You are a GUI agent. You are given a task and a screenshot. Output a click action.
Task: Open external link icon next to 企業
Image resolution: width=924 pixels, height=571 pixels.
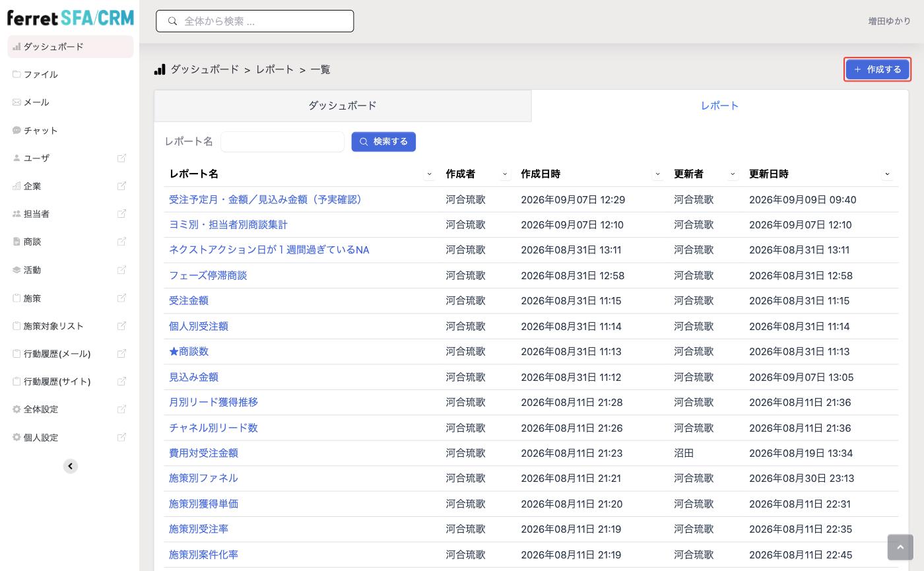point(121,186)
